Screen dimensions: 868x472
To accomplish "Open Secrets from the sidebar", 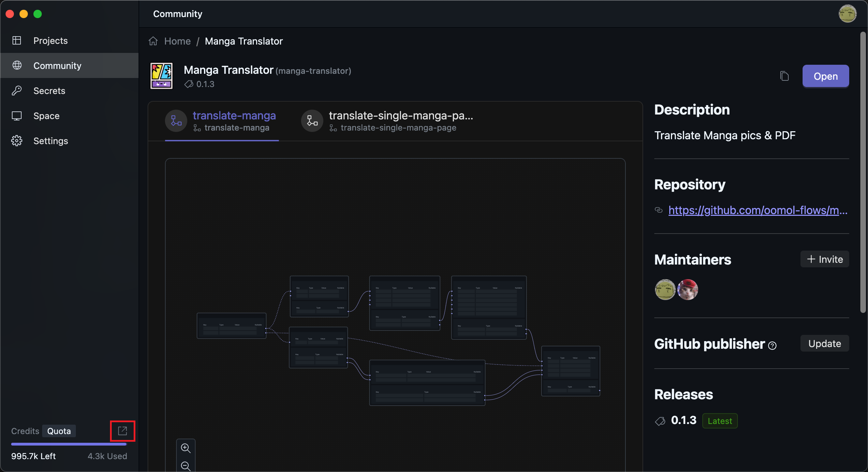I will [49, 91].
